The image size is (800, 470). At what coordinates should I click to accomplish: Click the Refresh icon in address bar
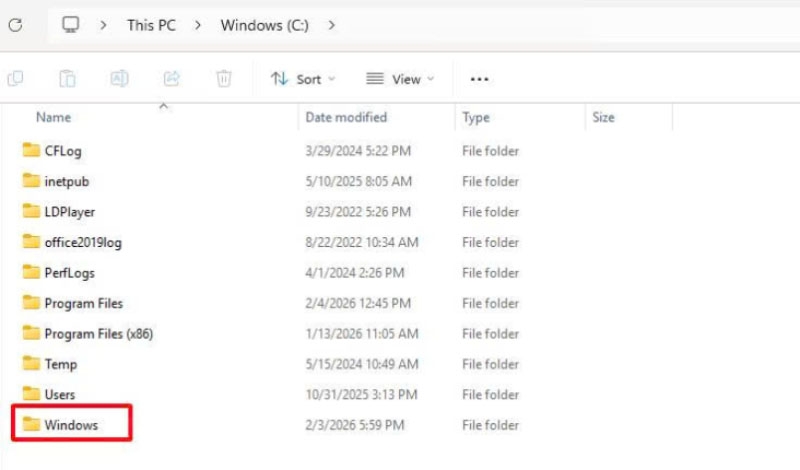(x=15, y=25)
